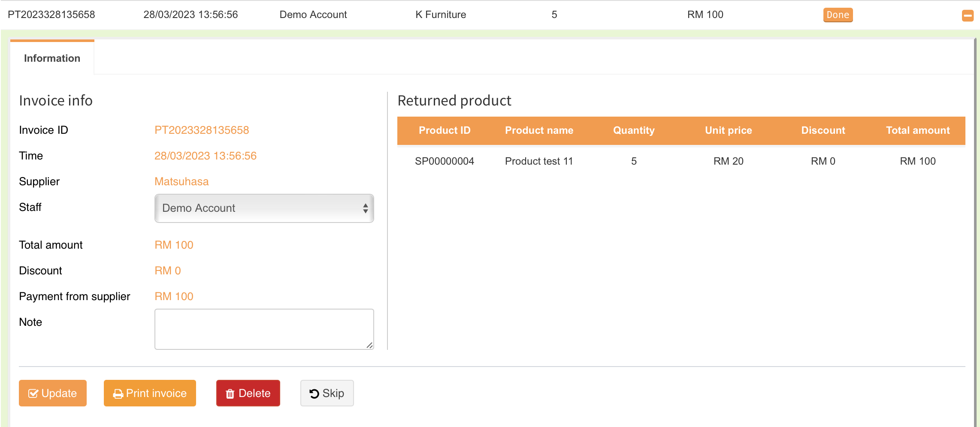Click the Skip button
The image size is (980, 427).
click(x=327, y=393)
